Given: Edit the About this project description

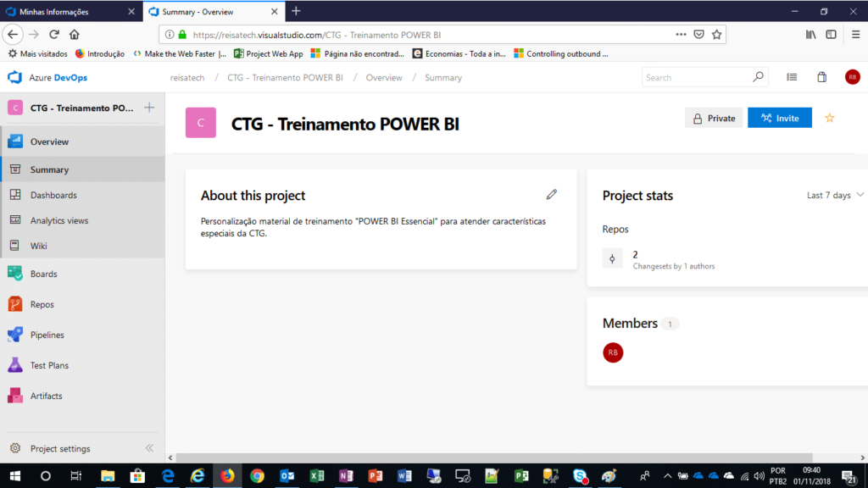Looking at the screenshot, I should [x=552, y=195].
